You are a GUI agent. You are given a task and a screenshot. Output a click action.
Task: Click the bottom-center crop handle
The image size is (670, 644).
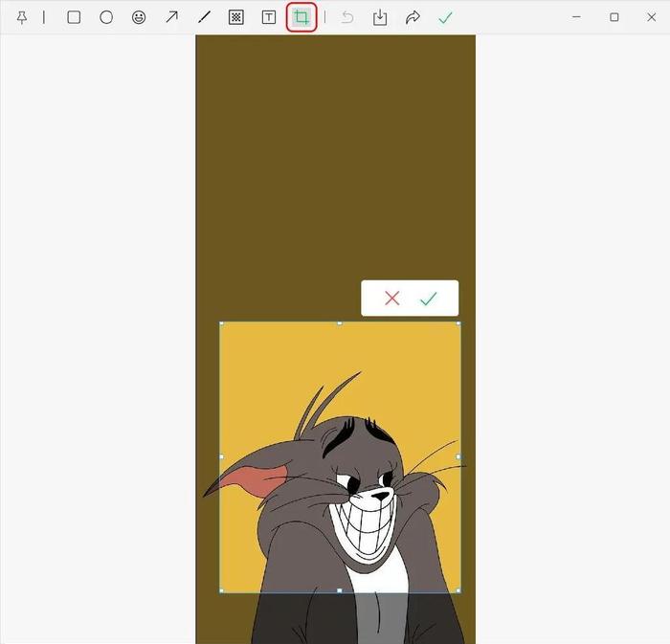tap(340, 590)
